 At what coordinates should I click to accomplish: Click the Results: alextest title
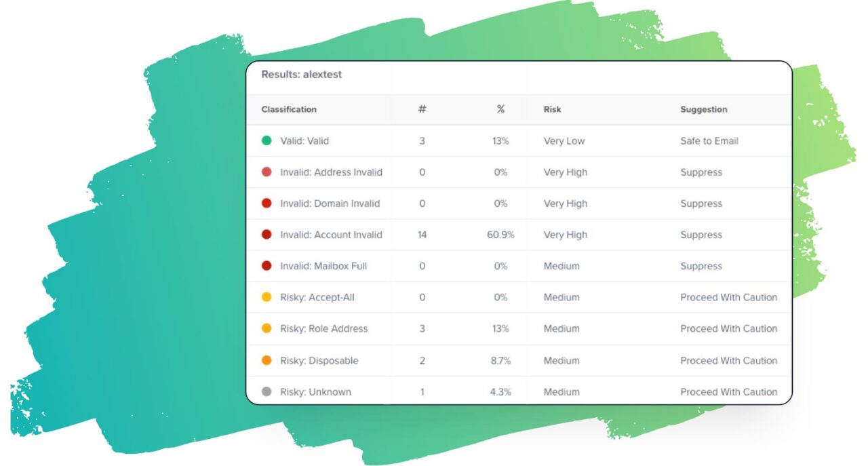pyautogui.click(x=302, y=75)
